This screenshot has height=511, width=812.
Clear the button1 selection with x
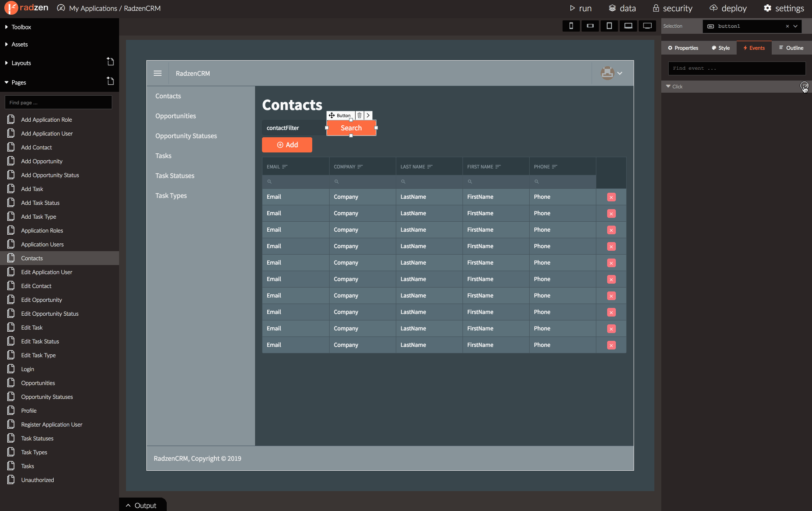coord(787,26)
